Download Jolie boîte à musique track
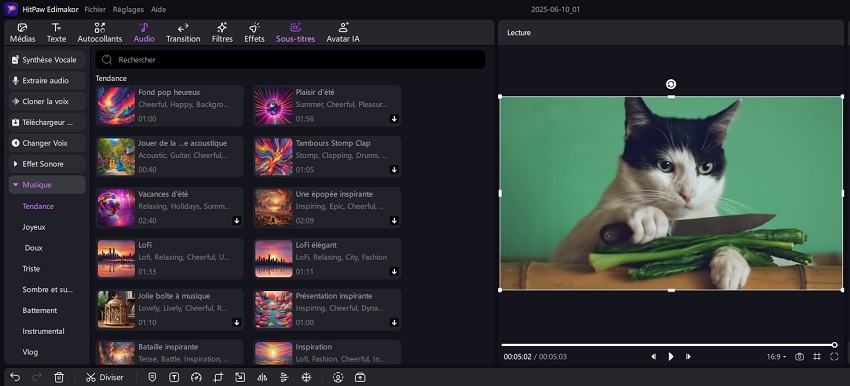 pyautogui.click(x=237, y=323)
